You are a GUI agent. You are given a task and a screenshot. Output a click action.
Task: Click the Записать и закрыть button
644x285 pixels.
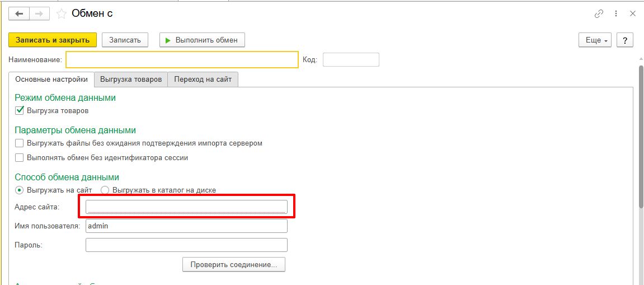point(53,40)
